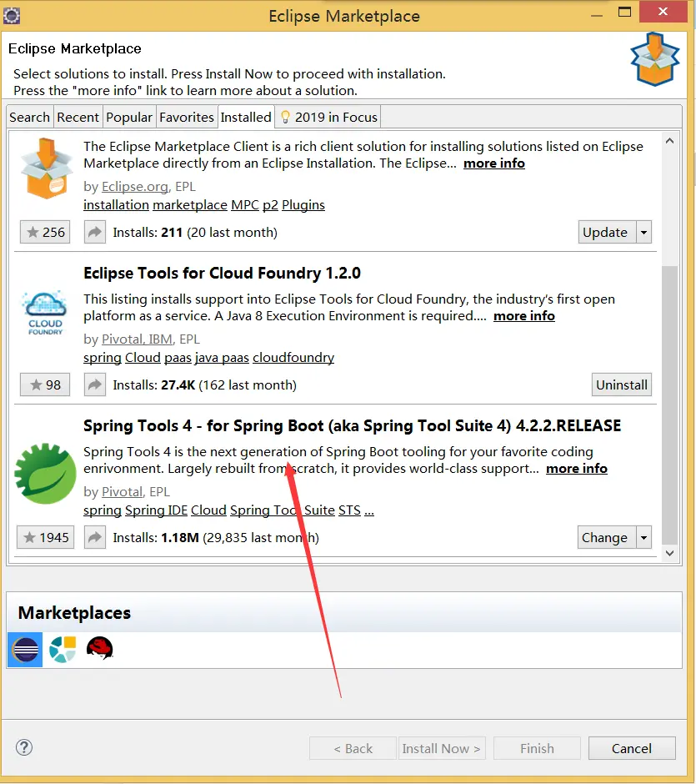Close the Eclipse Marketplace window
Image resolution: width=696 pixels, height=784 pixels.
(663, 12)
